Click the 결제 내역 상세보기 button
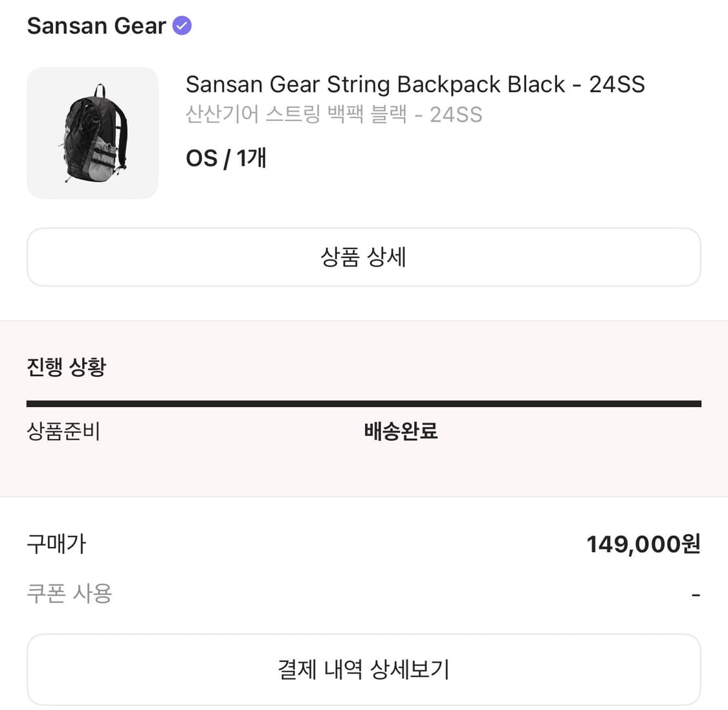The height and width of the screenshot is (710, 728). (364, 669)
